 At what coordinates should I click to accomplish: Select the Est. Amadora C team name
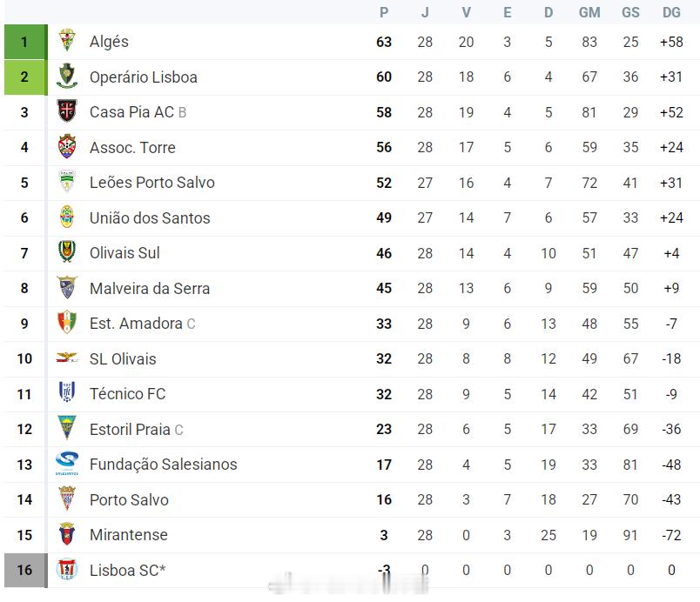point(143,324)
